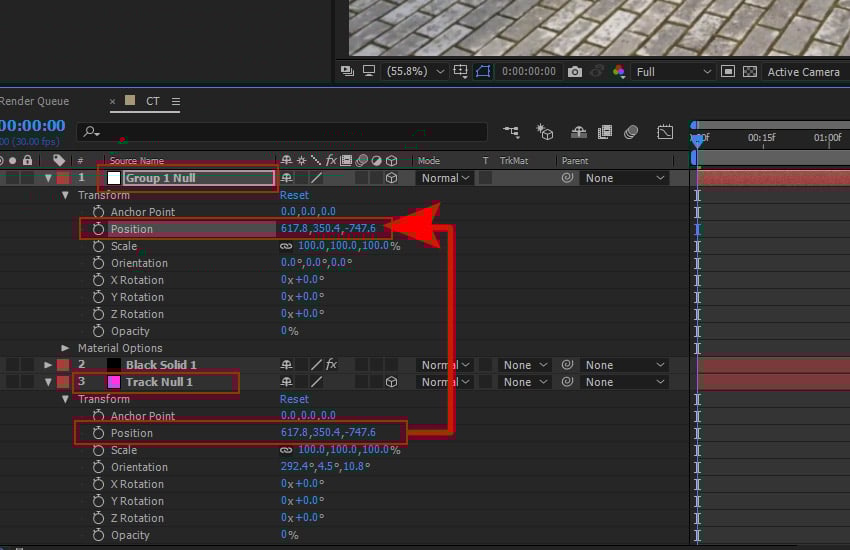The image size is (850, 550).
Task: Click Always Preview This View icon
Action: 347,71
